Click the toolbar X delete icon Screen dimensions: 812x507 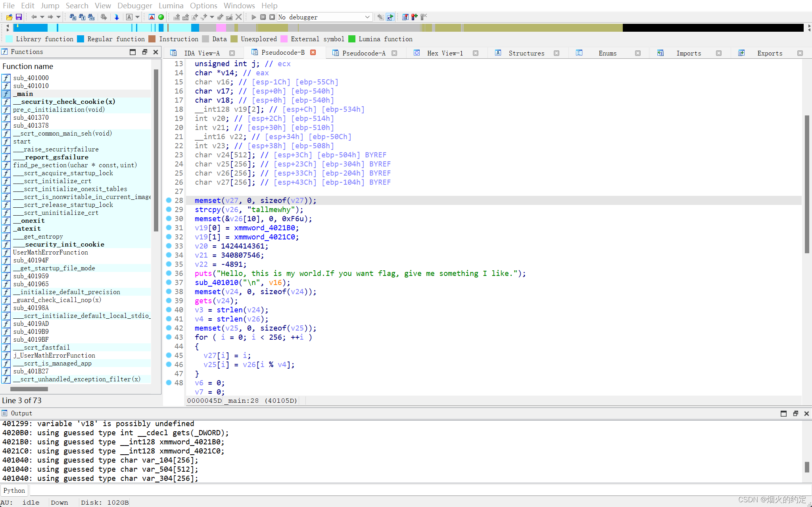(238, 17)
